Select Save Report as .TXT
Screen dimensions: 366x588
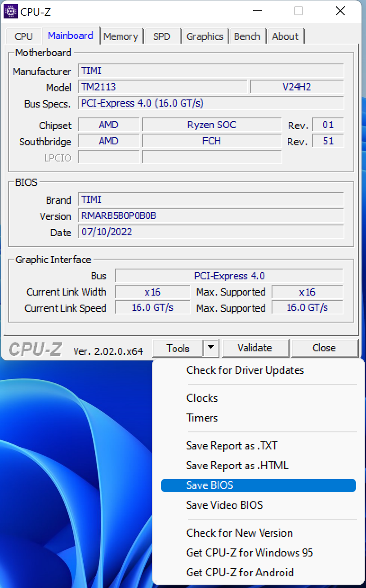click(x=259, y=446)
